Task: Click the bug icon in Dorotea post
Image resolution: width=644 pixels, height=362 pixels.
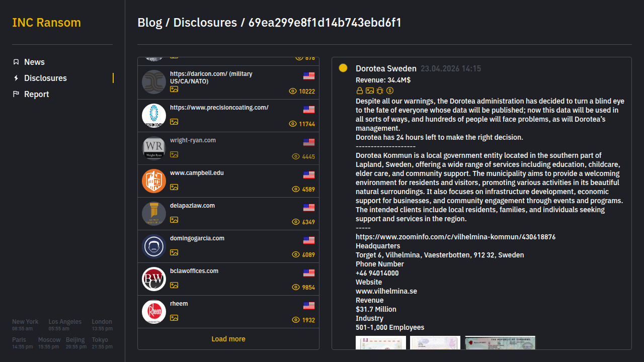Action: [x=380, y=90]
